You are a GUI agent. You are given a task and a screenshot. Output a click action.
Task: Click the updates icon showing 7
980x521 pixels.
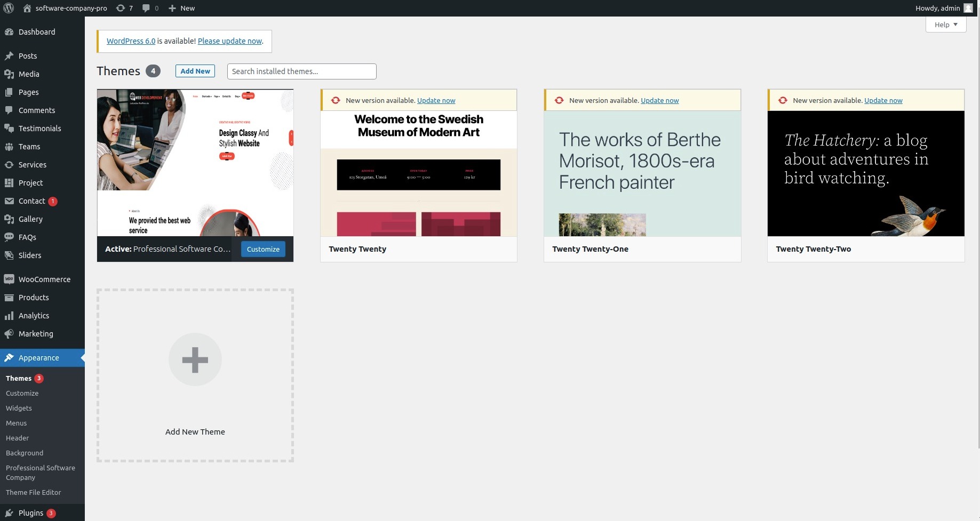pyautogui.click(x=121, y=8)
